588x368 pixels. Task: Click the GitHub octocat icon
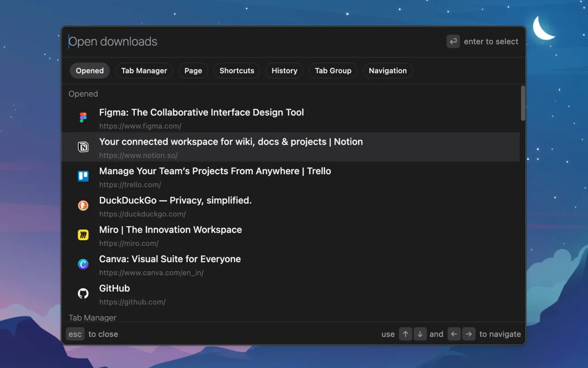point(83,293)
